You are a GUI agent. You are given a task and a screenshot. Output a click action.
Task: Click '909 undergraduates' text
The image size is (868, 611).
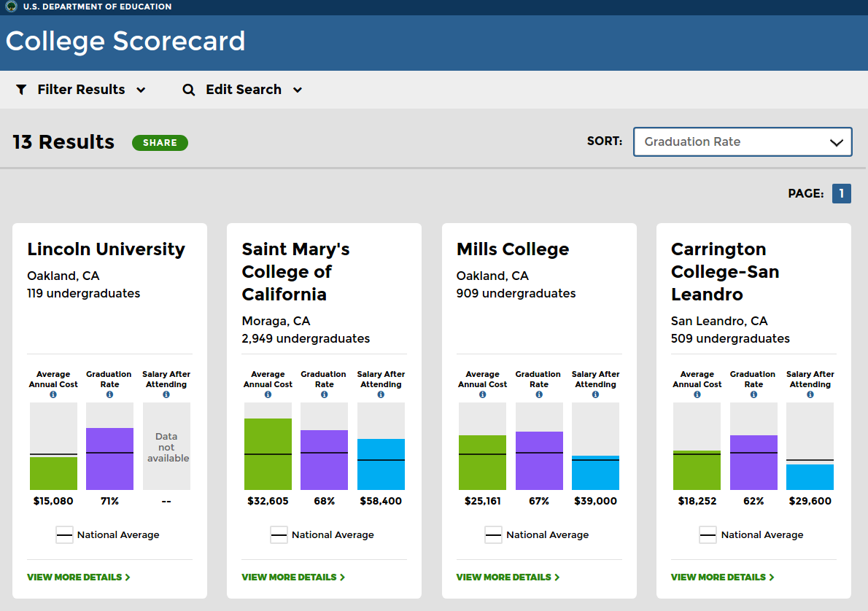tap(516, 293)
